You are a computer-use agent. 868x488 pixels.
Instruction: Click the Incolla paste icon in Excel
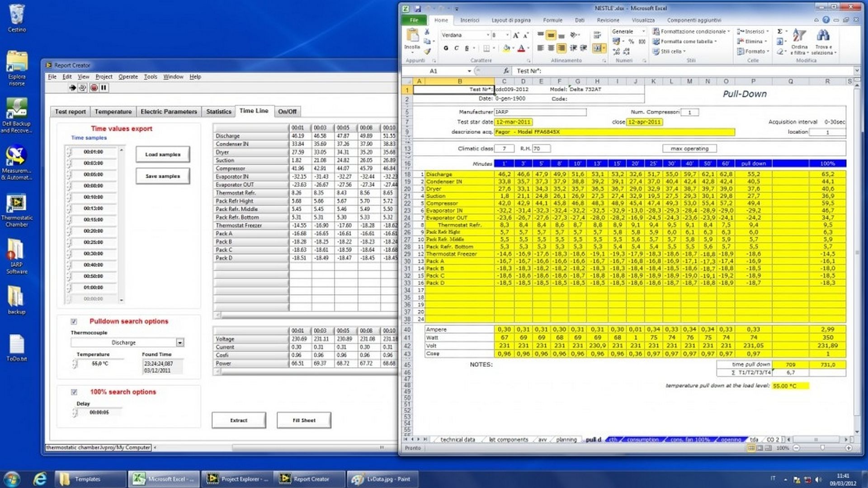(412, 36)
